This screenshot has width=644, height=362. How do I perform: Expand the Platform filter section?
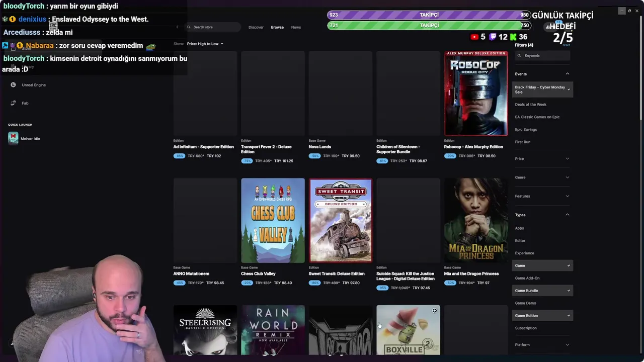(x=542, y=345)
